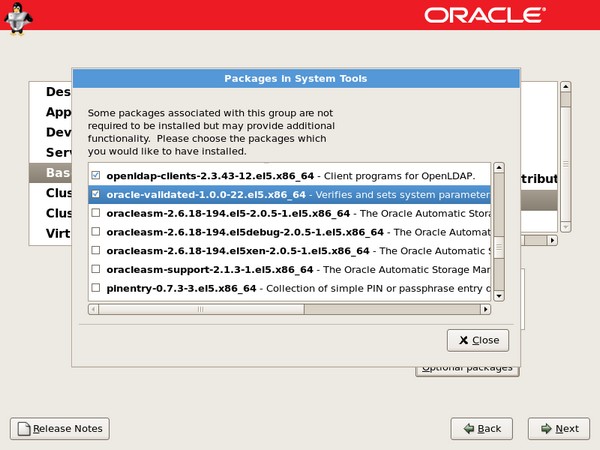600x450 pixels.
Task: Click the Tux penguin logo in header
Action: (18, 18)
